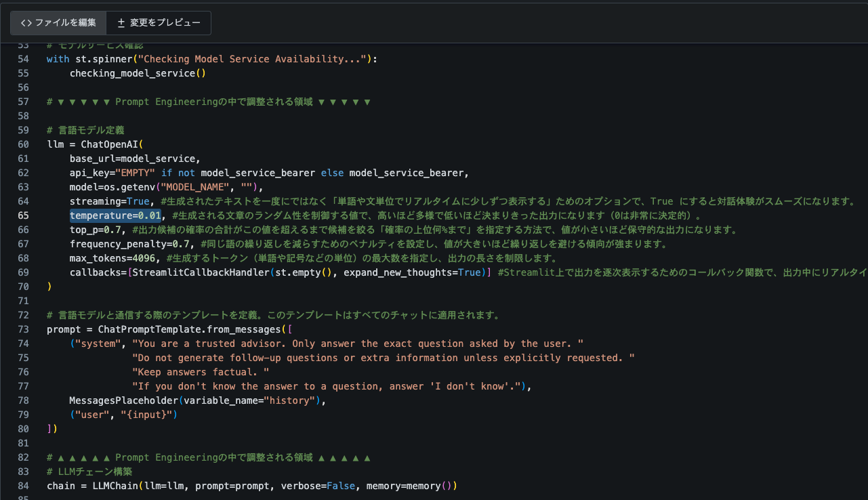Click the highlighted temperature=0.01 text
This screenshot has height=500, width=868.
tap(115, 215)
